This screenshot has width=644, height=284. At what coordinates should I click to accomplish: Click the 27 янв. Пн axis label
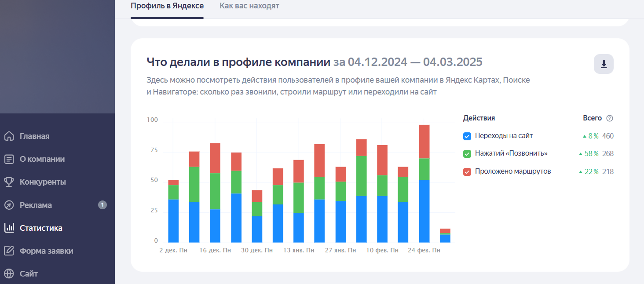pos(340,250)
